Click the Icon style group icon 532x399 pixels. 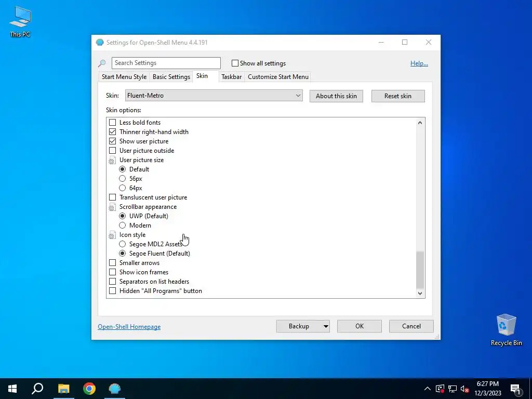[112, 235]
